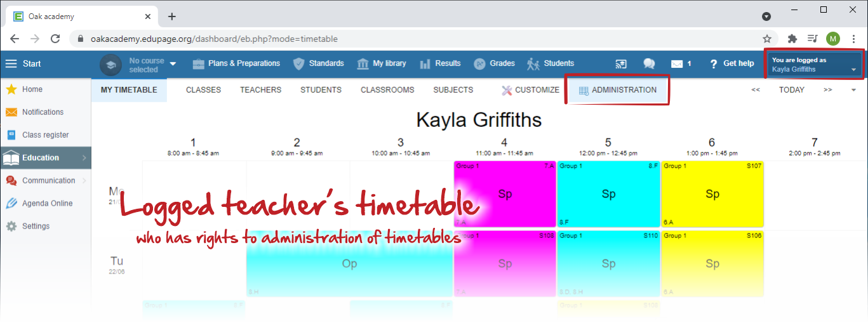Open Tuesday Op lesson block
The image size is (868, 323).
350,263
